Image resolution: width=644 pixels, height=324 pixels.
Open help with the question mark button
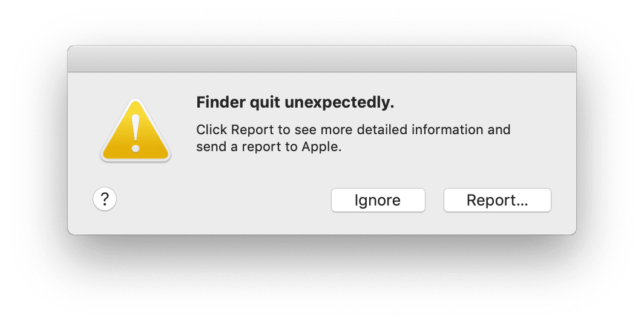[x=105, y=198]
